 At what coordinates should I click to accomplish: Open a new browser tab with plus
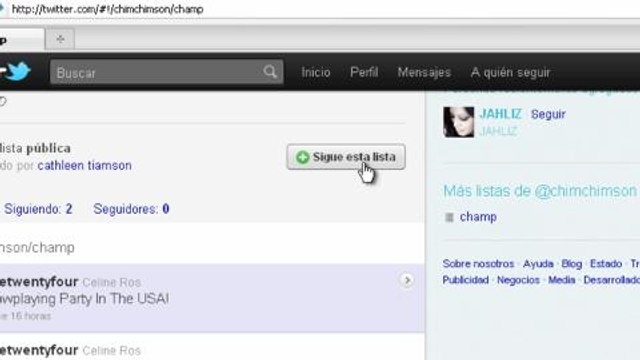tap(60, 39)
